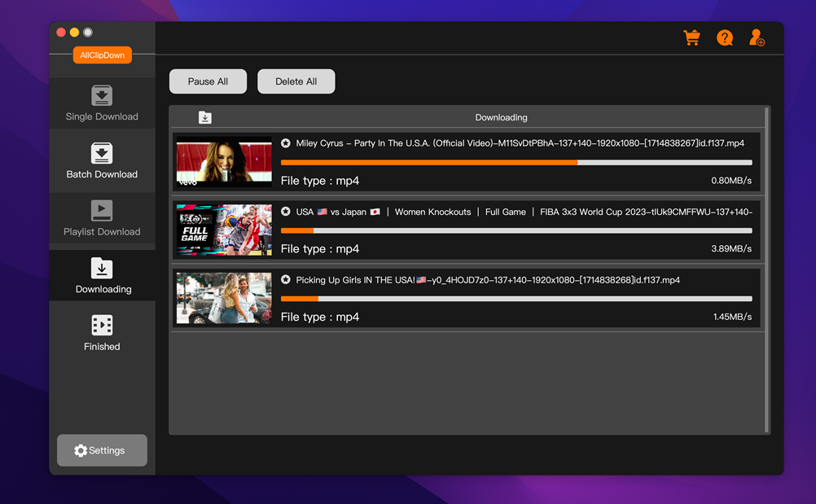The width and height of the screenshot is (816, 504).
Task: Open the shopping cart icon
Action: (691, 37)
